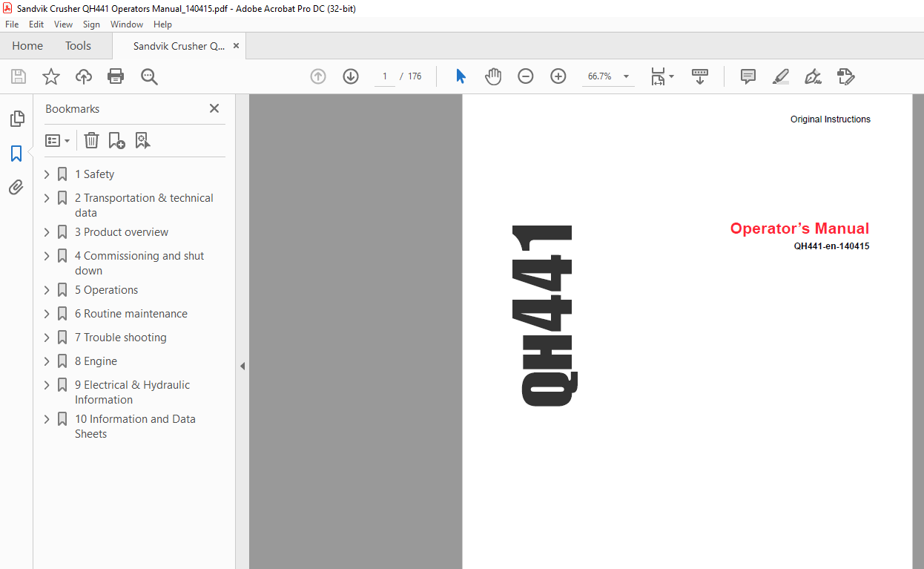Jump to 1 Safety bookmark
The width and height of the screenshot is (924, 569).
point(94,174)
